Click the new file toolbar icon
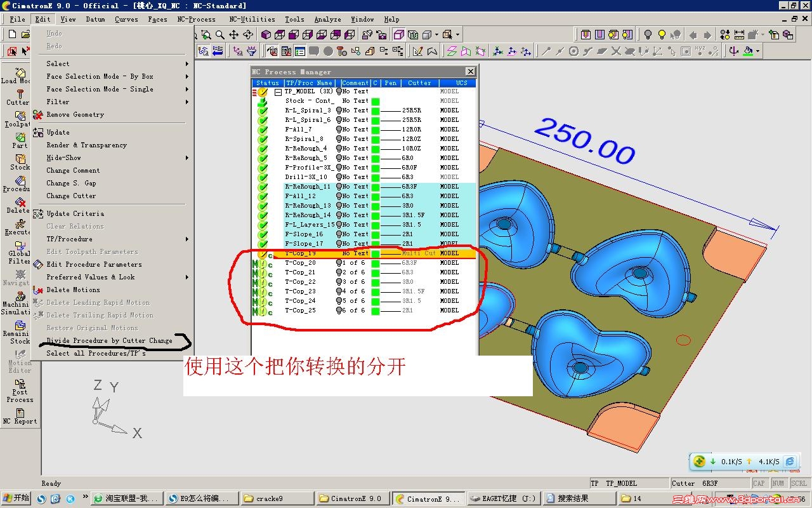 click(12, 35)
